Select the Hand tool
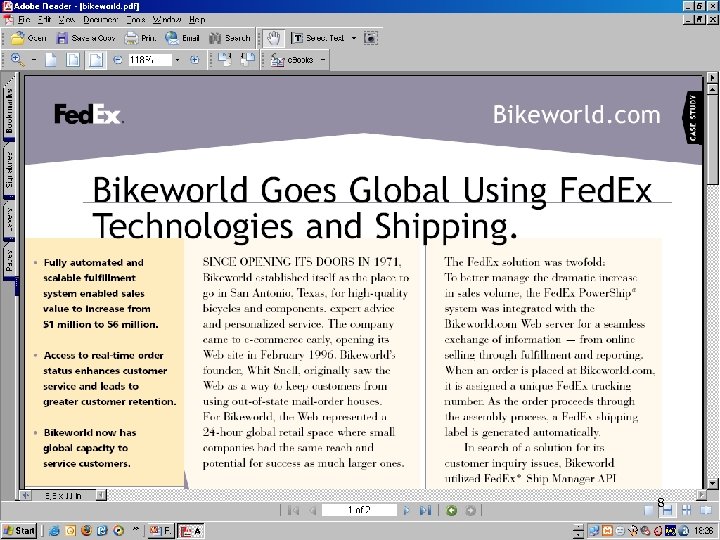720x540 pixels. (x=274, y=38)
